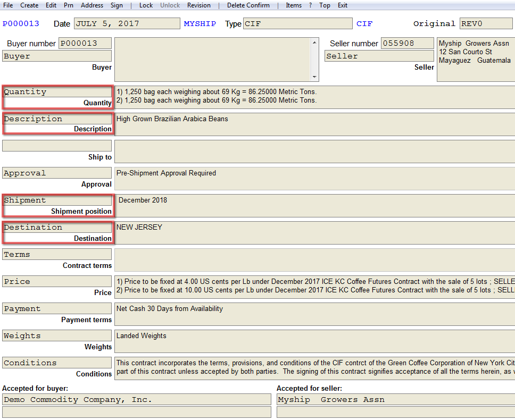This screenshot has width=515, height=420.
Task: Click Exit in the menu bar
Action: click(342, 5)
